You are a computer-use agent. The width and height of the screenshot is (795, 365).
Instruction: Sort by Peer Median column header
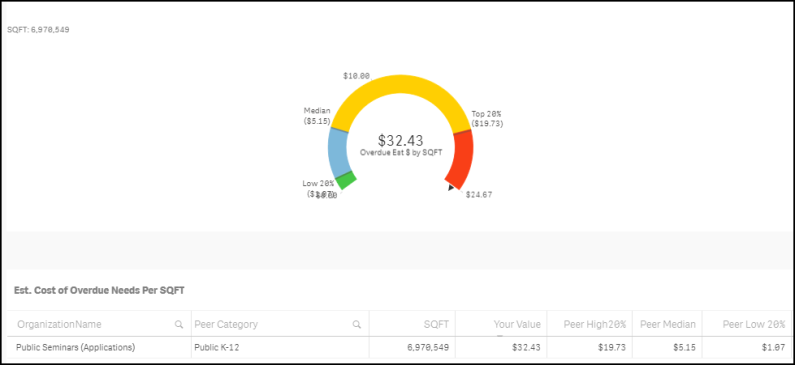[668, 324]
